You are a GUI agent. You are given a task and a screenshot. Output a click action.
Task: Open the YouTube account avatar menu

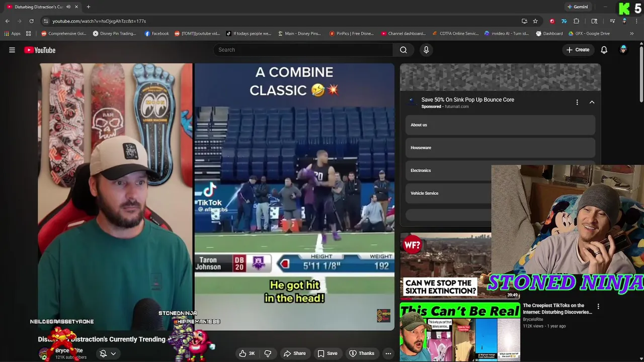(623, 49)
